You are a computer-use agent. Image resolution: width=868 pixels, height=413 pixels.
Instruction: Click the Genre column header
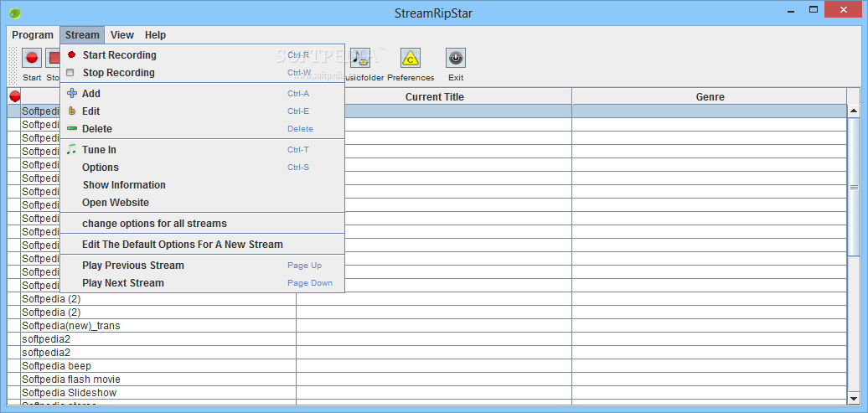click(x=710, y=97)
